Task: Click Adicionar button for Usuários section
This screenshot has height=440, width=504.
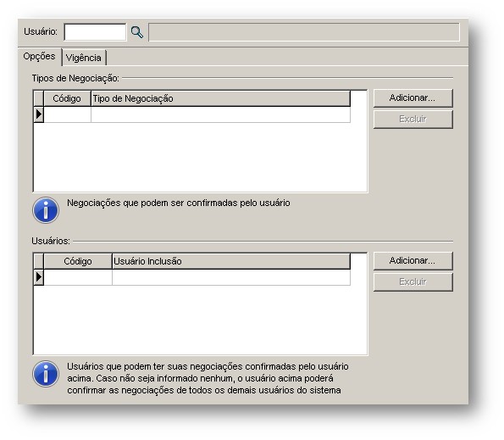Action: coord(413,261)
